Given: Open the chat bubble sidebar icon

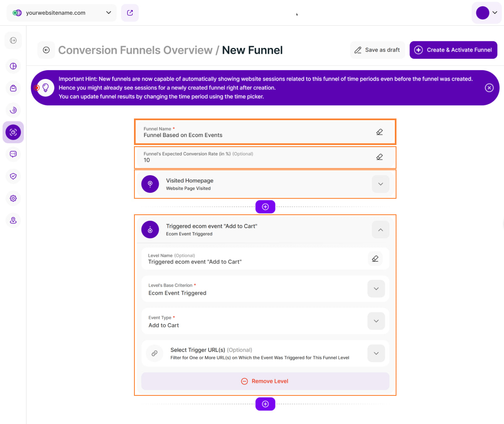Looking at the screenshot, I should (x=13, y=154).
